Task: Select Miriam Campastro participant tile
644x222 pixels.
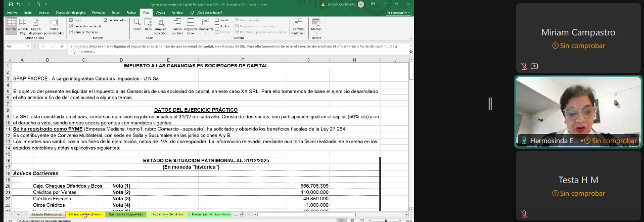Action: coord(578,38)
